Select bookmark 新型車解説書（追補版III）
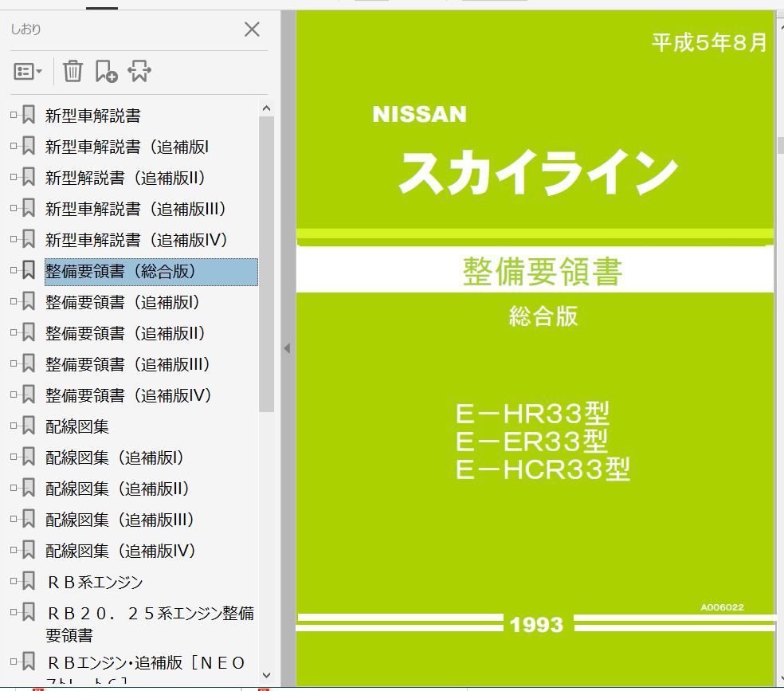Viewport: 784px width, 691px height. pyautogui.click(x=136, y=209)
